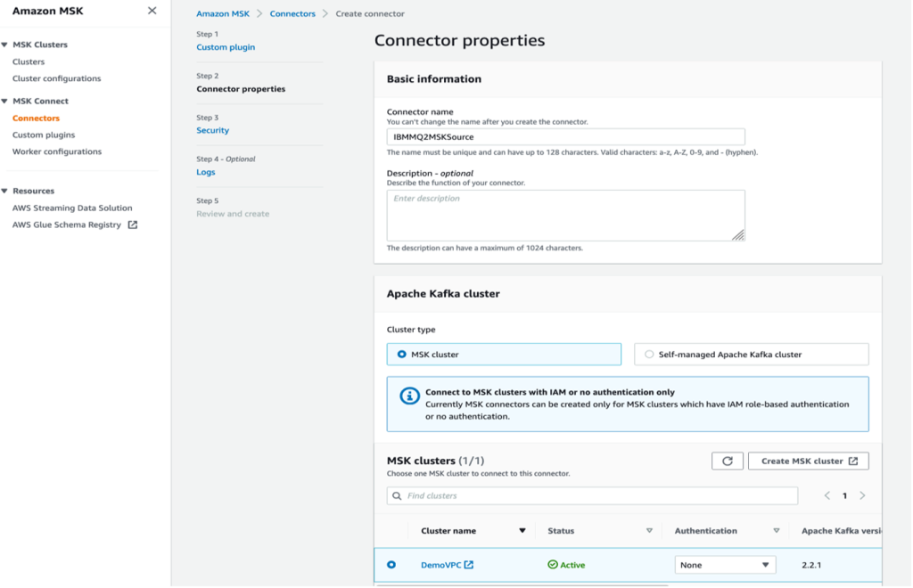Click the Create MSK cluster button
Image resolution: width=913 pixels, height=588 pixels.
[x=808, y=461]
